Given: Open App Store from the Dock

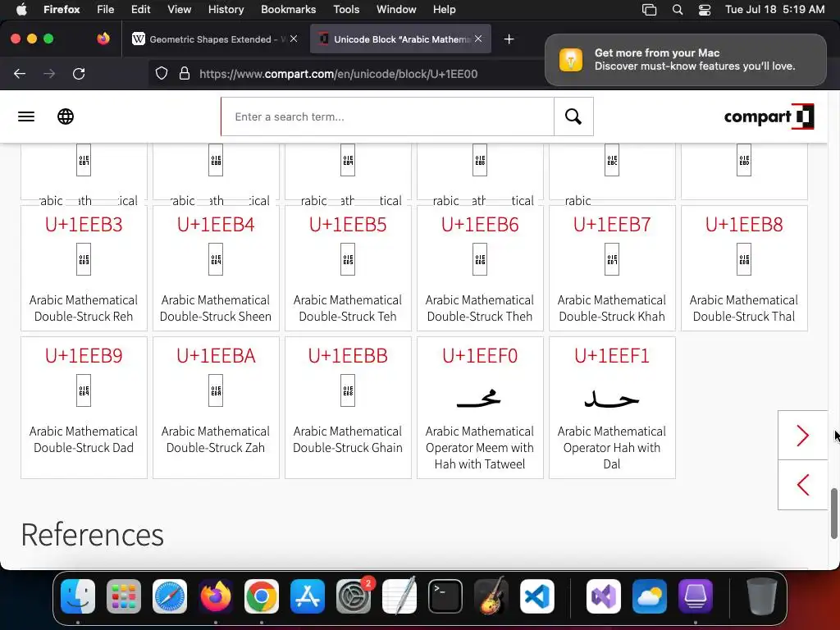Looking at the screenshot, I should coord(308,596).
